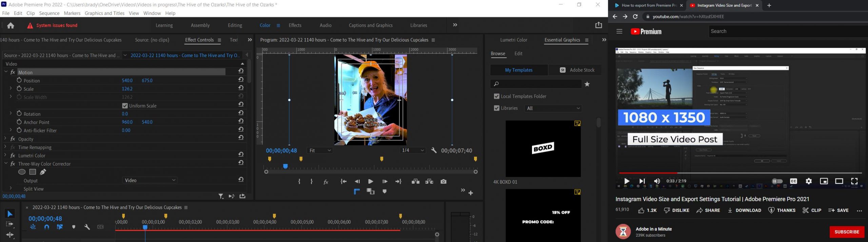868x242 pixels.
Task: Click the System issues found warning
Action: coord(52,25)
